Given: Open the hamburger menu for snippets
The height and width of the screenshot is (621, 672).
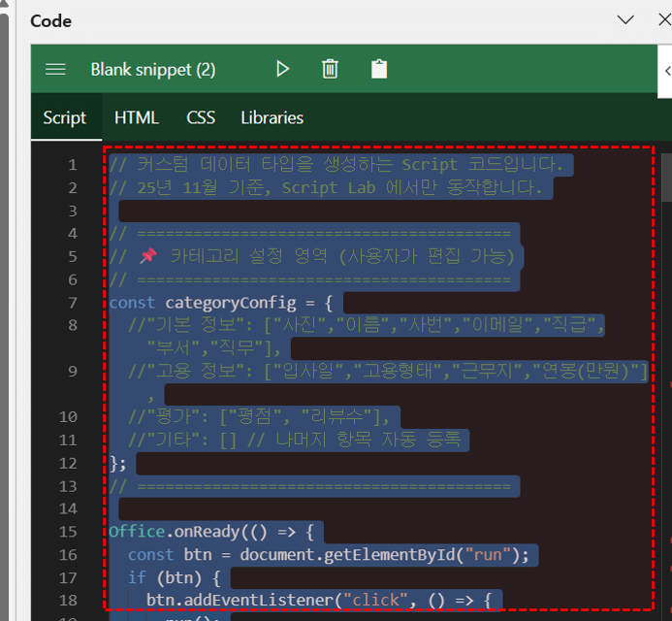Looking at the screenshot, I should [55, 70].
